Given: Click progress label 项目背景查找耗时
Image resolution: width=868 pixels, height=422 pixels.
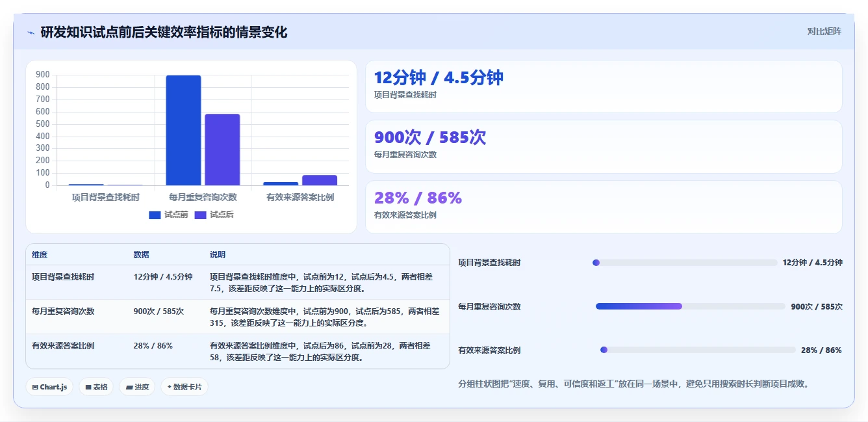Looking at the screenshot, I should pyautogui.click(x=489, y=263).
